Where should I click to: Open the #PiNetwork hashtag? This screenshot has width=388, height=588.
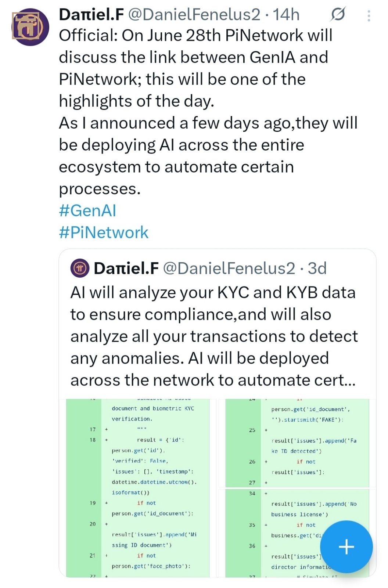[x=104, y=233]
